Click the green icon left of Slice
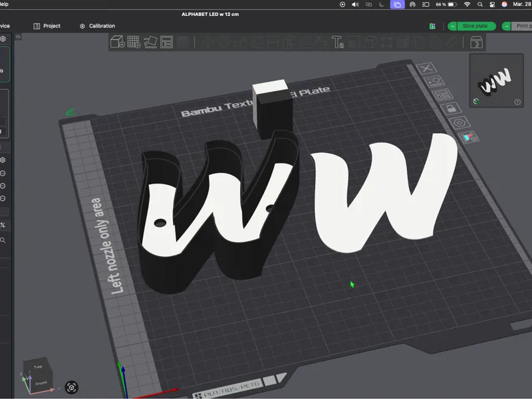532x399 pixels. click(x=432, y=26)
